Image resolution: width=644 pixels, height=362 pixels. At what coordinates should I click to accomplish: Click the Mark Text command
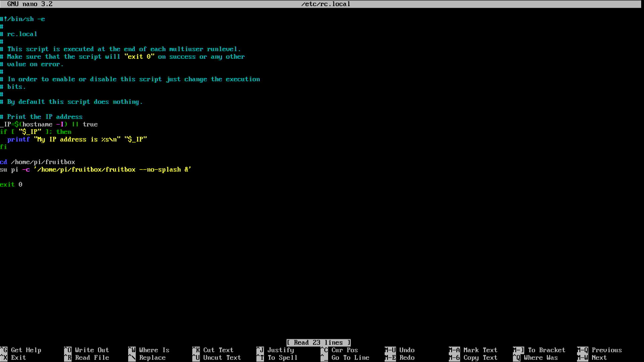coord(480,350)
